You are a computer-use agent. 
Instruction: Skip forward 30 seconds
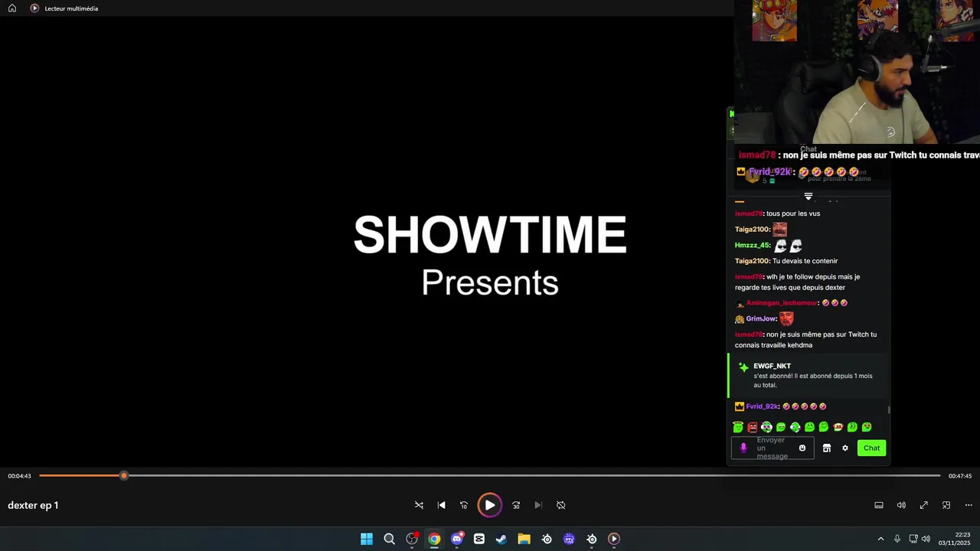516,505
